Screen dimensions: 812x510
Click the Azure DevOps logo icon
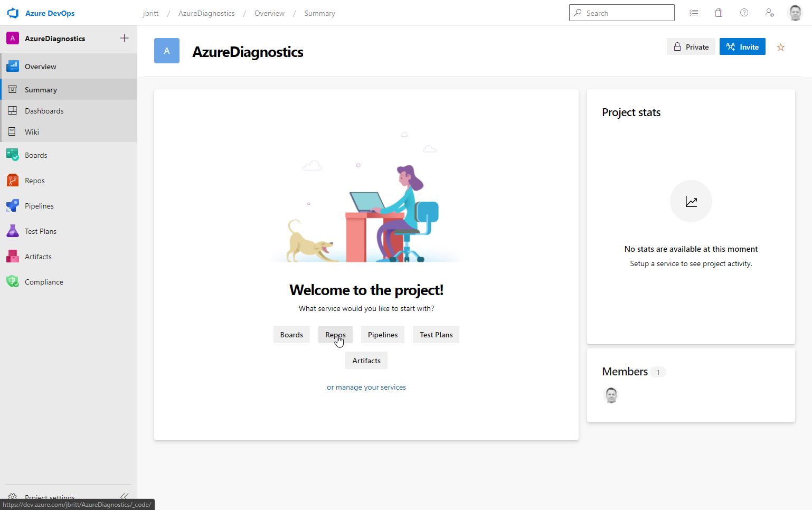13,13
